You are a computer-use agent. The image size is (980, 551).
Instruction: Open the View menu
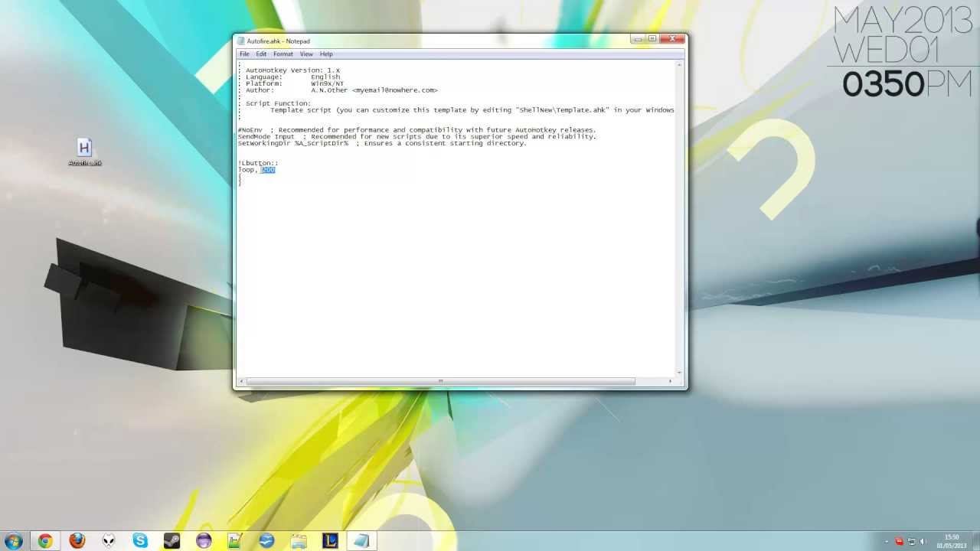coord(306,54)
